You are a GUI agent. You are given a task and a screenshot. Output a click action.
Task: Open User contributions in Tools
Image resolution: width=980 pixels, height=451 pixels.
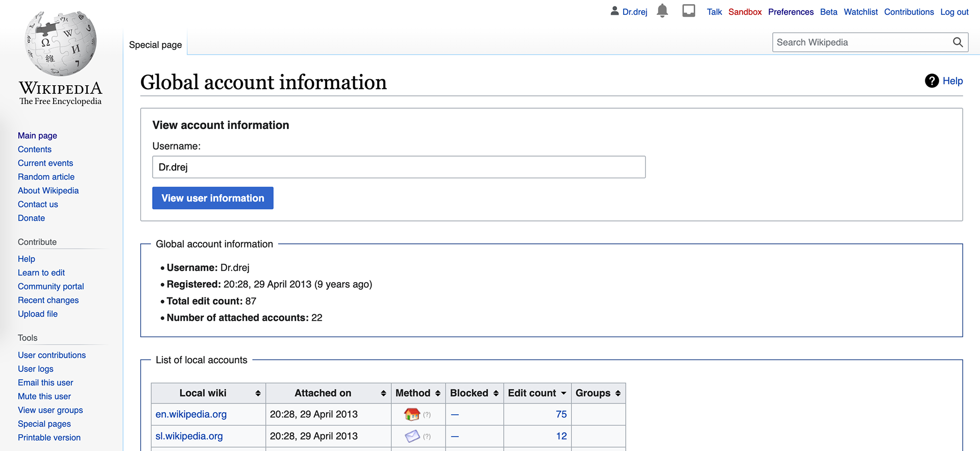coord(52,355)
